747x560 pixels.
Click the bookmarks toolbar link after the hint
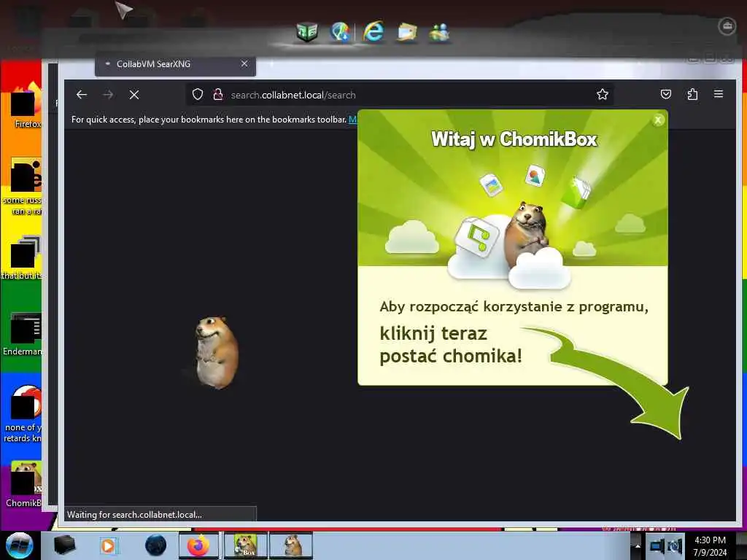(x=352, y=119)
